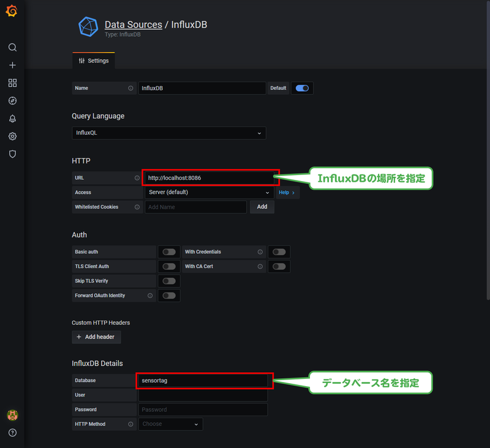Image resolution: width=490 pixels, height=448 pixels.
Task: Enable the Forward OAuth Identity switch
Action: [x=169, y=296]
